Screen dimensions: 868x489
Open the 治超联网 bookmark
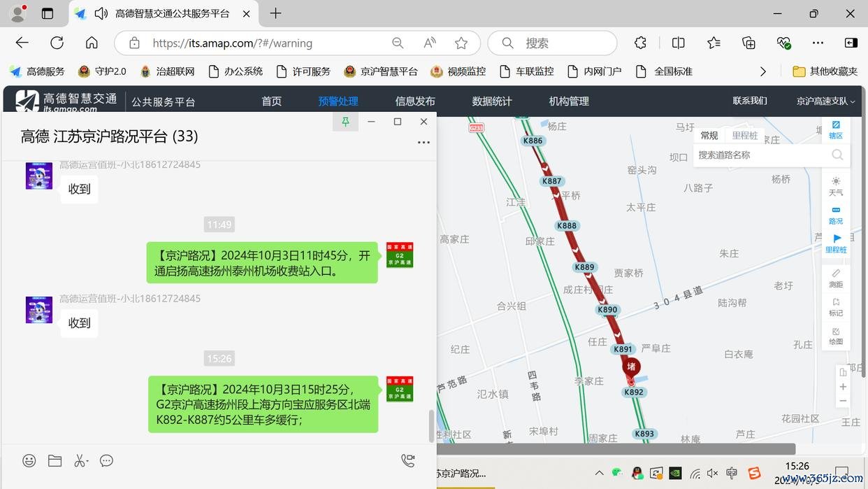pos(167,71)
